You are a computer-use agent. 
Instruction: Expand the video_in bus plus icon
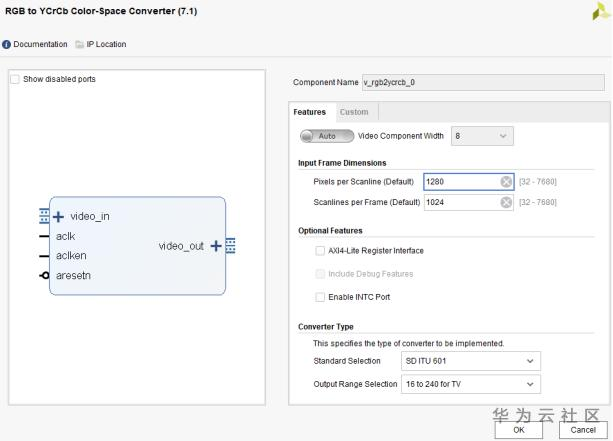click(x=58, y=216)
